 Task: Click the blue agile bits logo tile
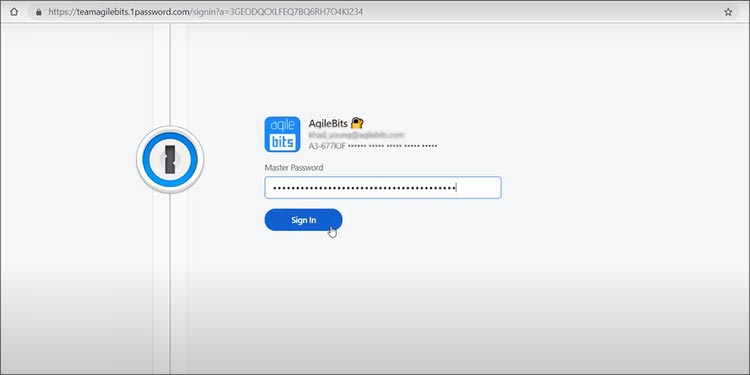tap(282, 134)
